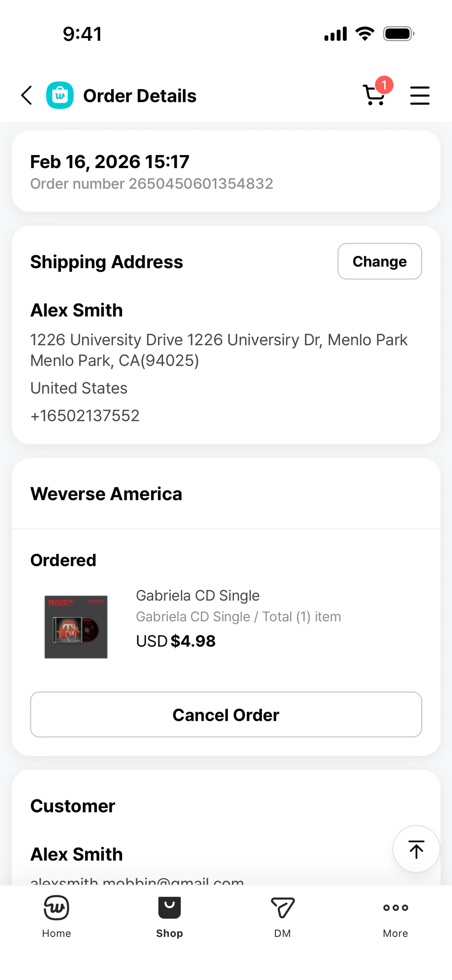Tap the Wi-Fi status icon
The image size is (452, 980).
(364, 34)
